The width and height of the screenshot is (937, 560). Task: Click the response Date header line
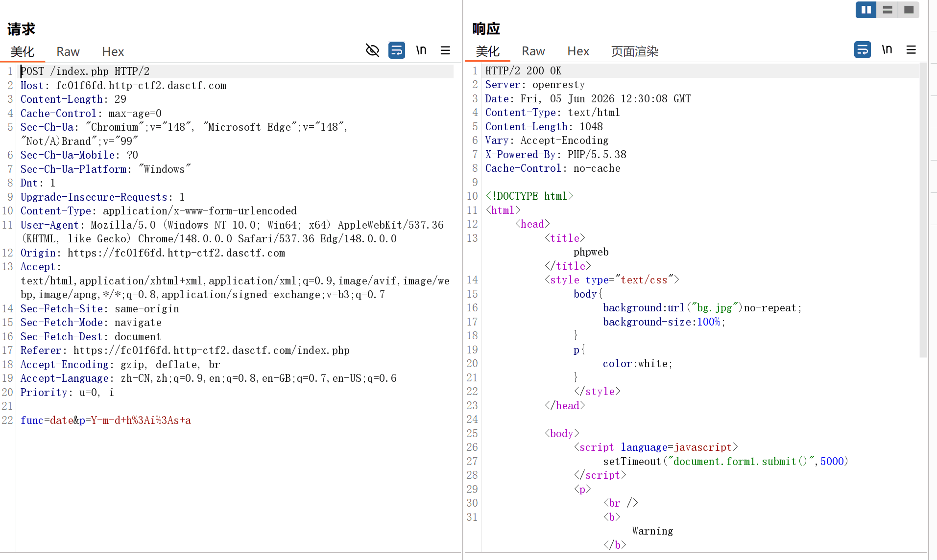coord(588,99)
